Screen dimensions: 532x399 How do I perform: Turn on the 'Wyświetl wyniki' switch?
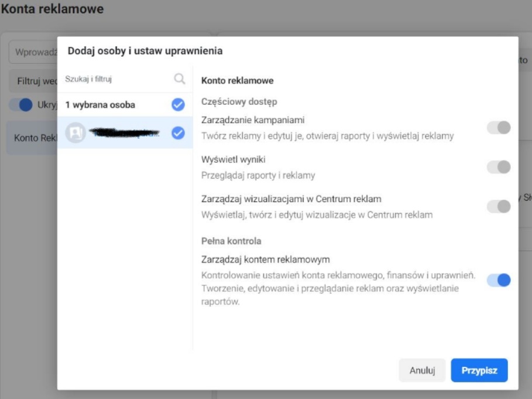tap(499, 168)
